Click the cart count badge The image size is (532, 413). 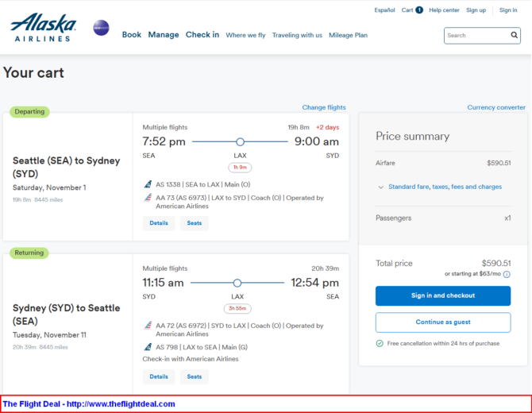[x=419, y=10]
